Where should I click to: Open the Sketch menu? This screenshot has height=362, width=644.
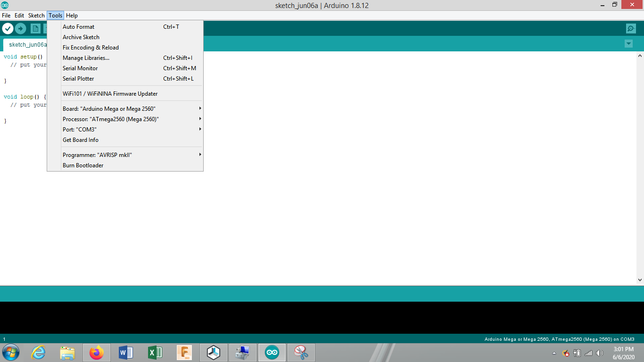[x=36, y=16]
